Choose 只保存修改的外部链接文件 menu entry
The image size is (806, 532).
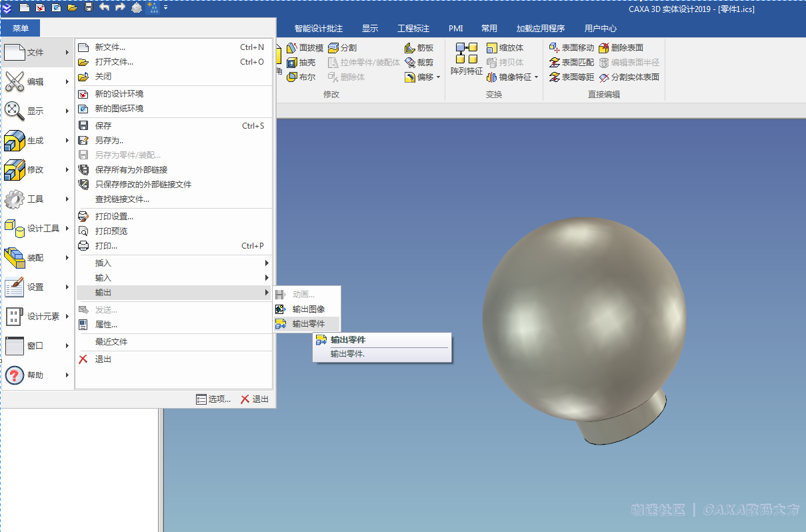click(174, 185)
